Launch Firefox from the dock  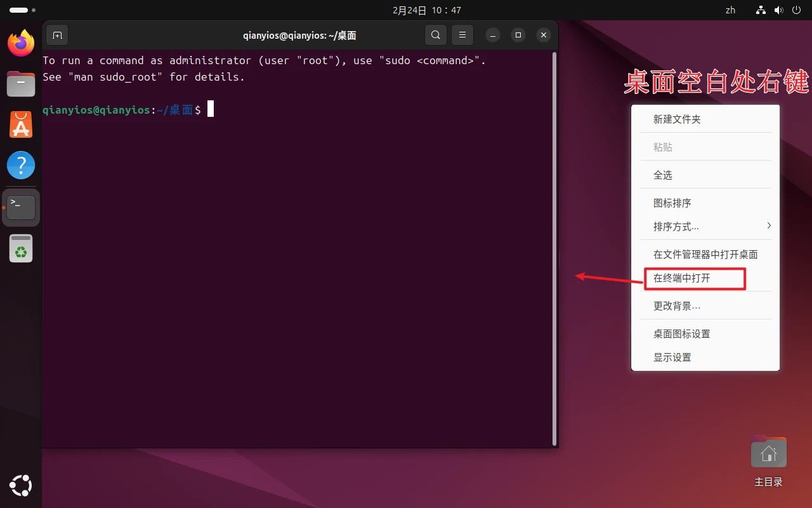21,43
